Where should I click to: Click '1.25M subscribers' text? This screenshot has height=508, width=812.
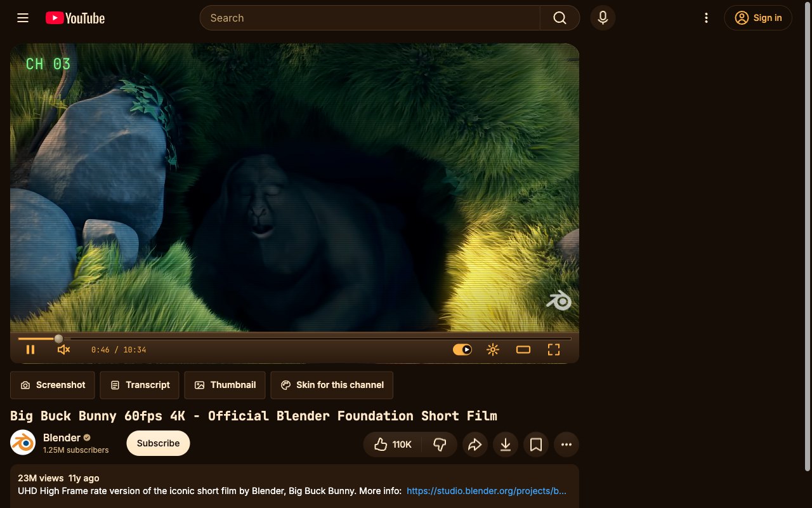(x=76, y=450)
